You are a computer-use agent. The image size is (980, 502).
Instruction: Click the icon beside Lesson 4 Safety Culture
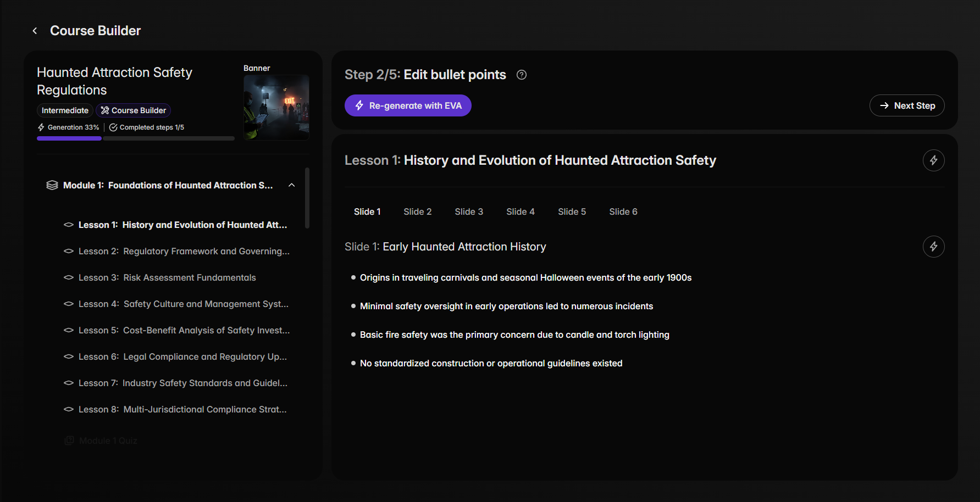pyautogui.click(x=69, y=304)
